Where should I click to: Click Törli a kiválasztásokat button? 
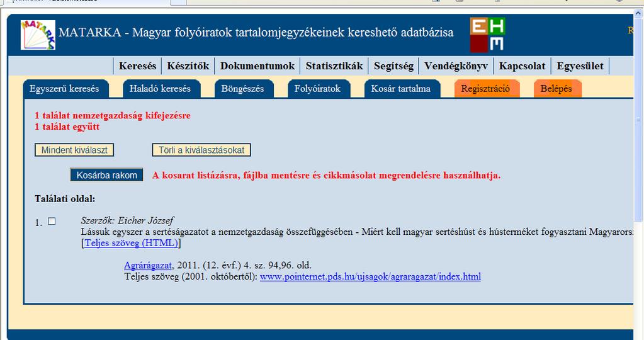tap(201, 150)
